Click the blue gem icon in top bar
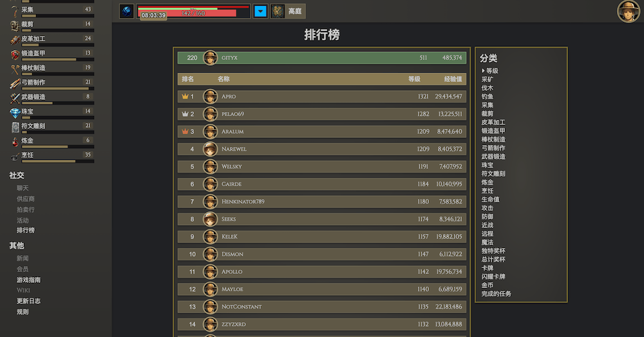This screenshot has height=337, width=644. click(x=127, y=11)
